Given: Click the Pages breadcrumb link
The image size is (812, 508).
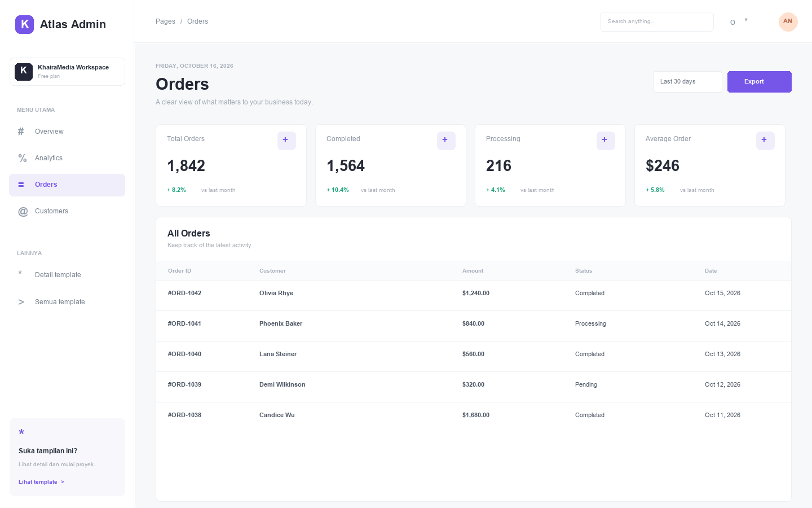Looking at the screenshot, I should [x=165, y=21].
